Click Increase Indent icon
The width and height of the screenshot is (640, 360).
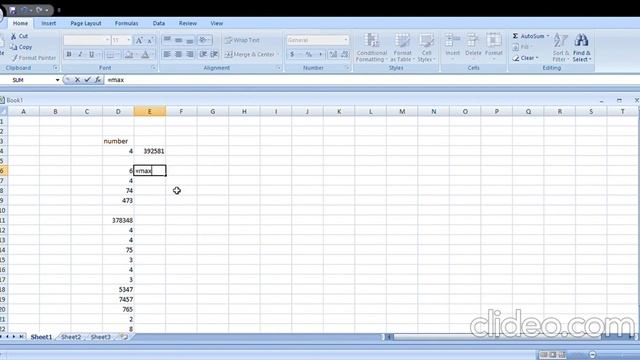pos(214,54)
